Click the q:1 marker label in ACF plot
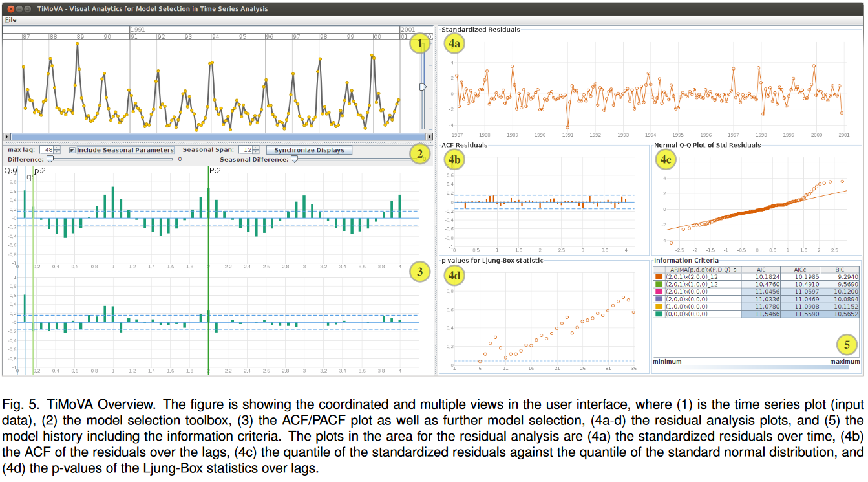 coord(32,177)
